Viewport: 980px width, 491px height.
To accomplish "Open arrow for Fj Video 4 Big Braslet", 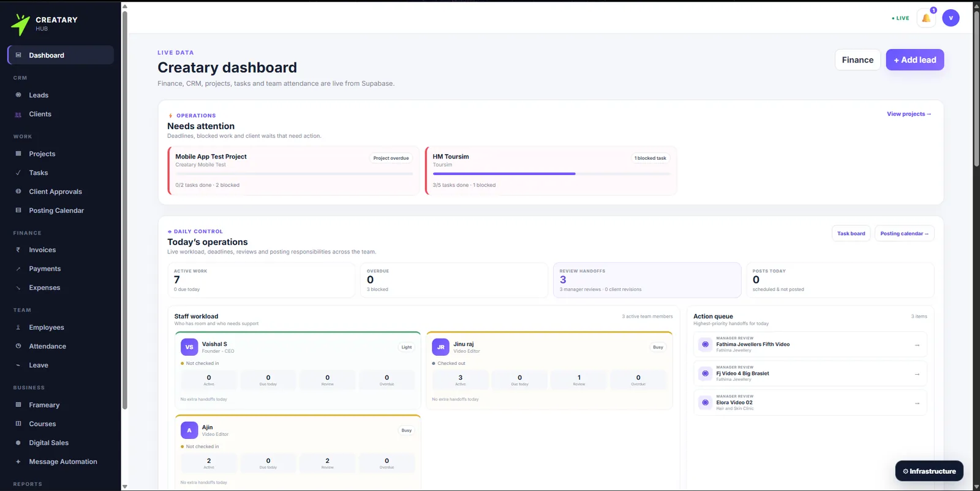I will click(x=917, y=374).
